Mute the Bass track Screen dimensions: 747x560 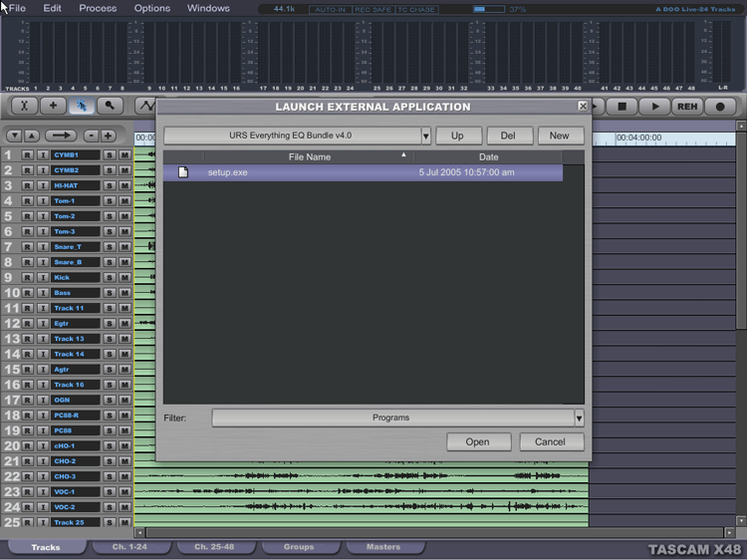click(x=124, y=293)
